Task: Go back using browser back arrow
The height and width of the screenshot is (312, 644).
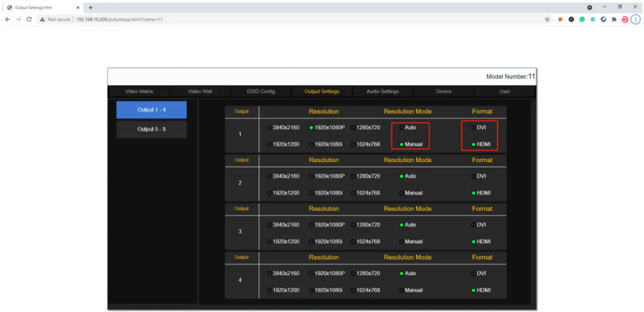Action: pyautogui.click(x=7, y=19)
